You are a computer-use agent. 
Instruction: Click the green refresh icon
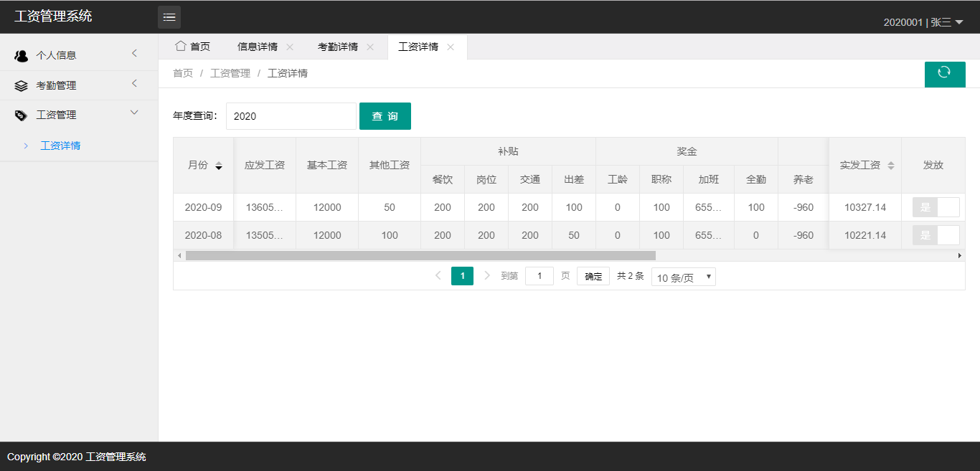[x=945, y=74]
